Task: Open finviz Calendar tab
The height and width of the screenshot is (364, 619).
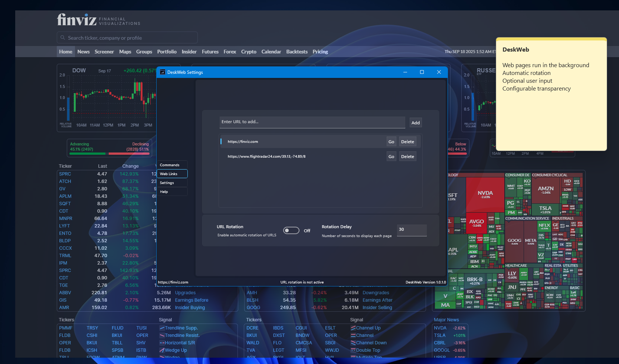Action: (271, 52)
